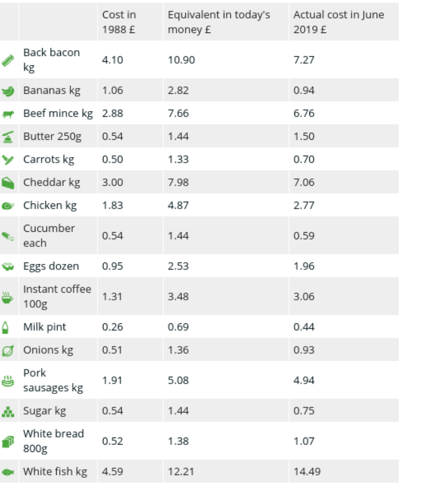The width and height of the screenshot is (431, 504).
Task: Click the sugar cubes icon
Action: (8, 411)
